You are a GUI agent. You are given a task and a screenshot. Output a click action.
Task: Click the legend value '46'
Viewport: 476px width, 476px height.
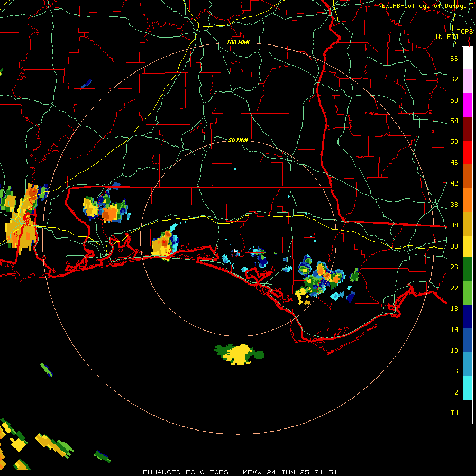point(454,163)
